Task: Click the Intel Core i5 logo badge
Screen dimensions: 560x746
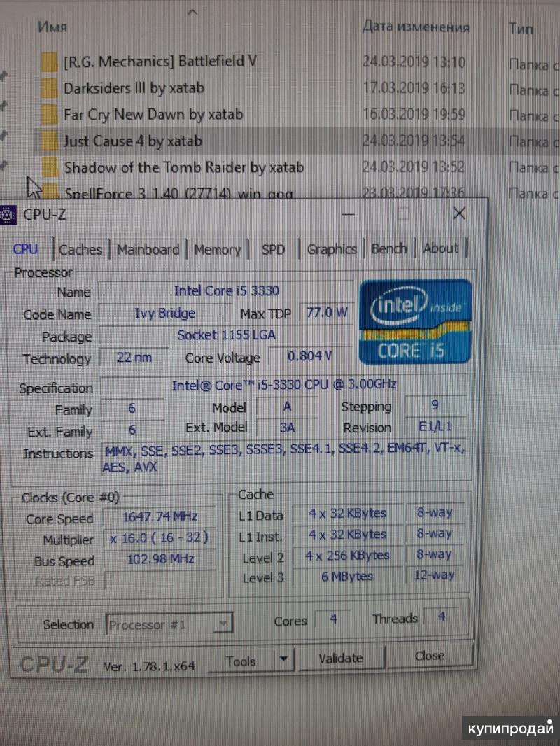Action: tap(415, 321)
